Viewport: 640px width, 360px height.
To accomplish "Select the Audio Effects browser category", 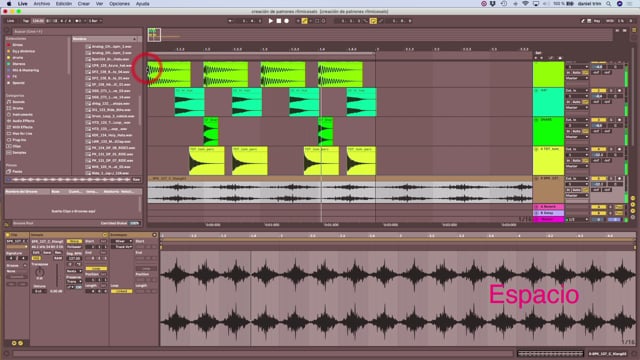I will [23, 121].
